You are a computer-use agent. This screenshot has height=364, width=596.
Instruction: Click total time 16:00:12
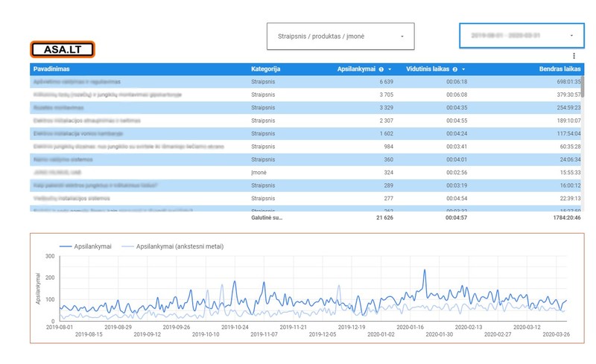[x=570, y=185]
